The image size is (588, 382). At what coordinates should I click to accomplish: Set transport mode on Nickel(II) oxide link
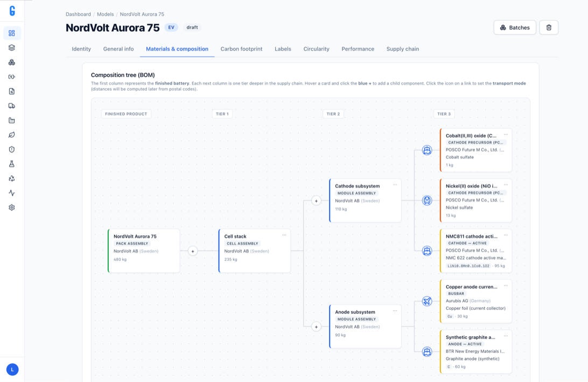coord(427,200)
